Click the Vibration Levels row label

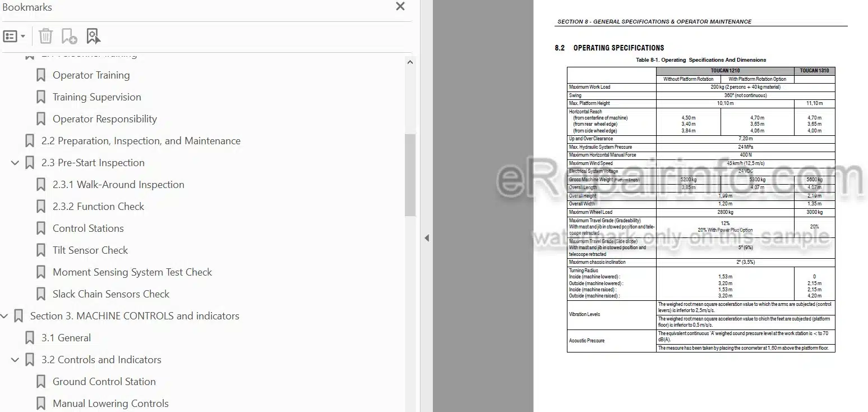(x=584, y=314)
